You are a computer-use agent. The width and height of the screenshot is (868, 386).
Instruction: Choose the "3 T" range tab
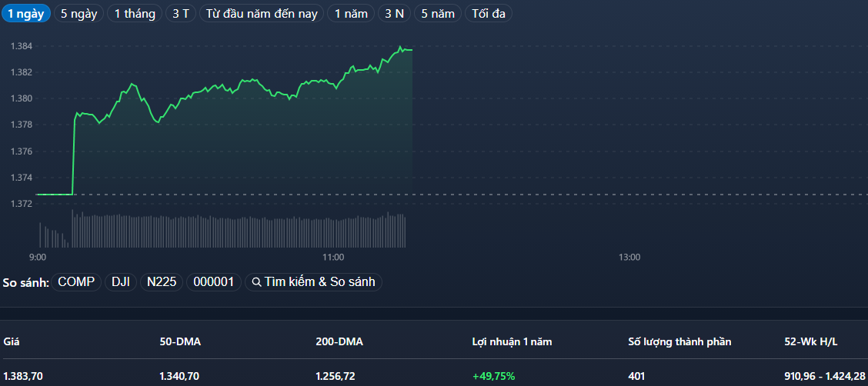181,14
